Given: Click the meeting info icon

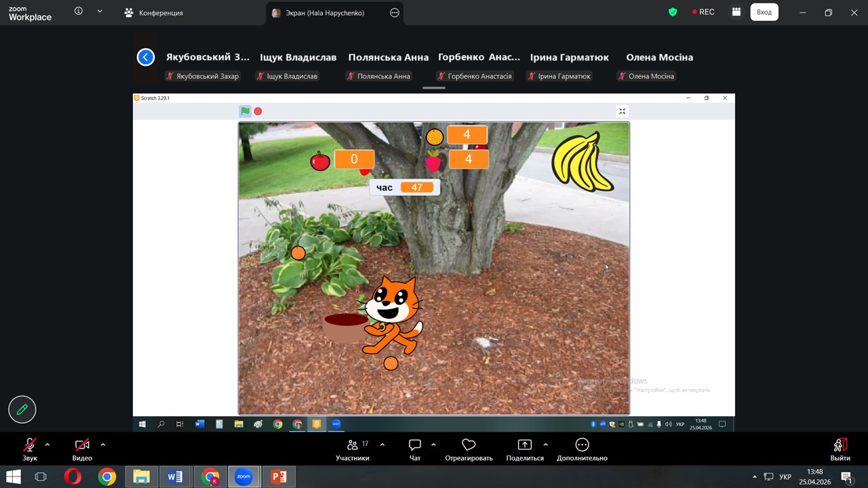Looking at the screenshot, I should (x=79, y=12).
